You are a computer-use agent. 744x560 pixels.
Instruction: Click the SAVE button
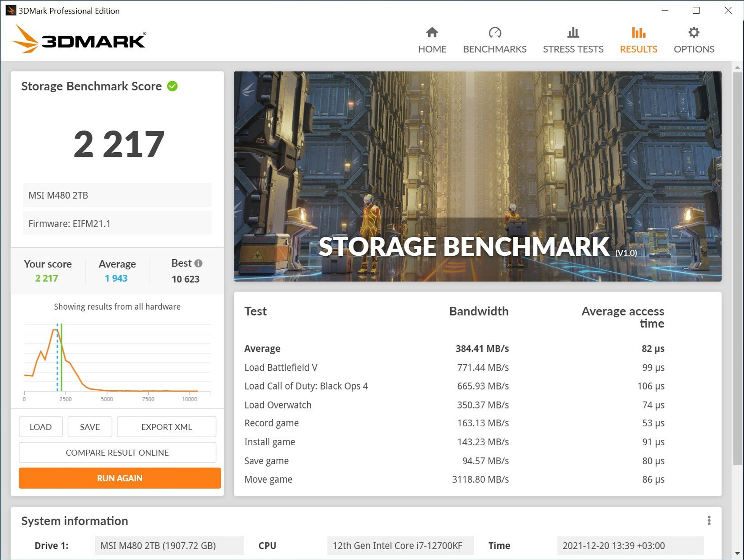[90, 427]
